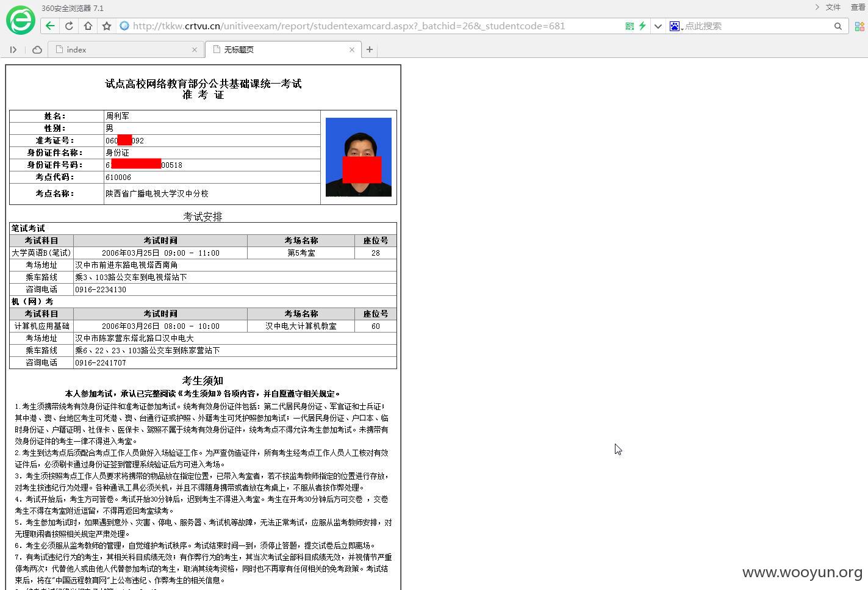868x590 pixels.
Task: Open the search engine selector dropdown
Action: tap(676, 26)
